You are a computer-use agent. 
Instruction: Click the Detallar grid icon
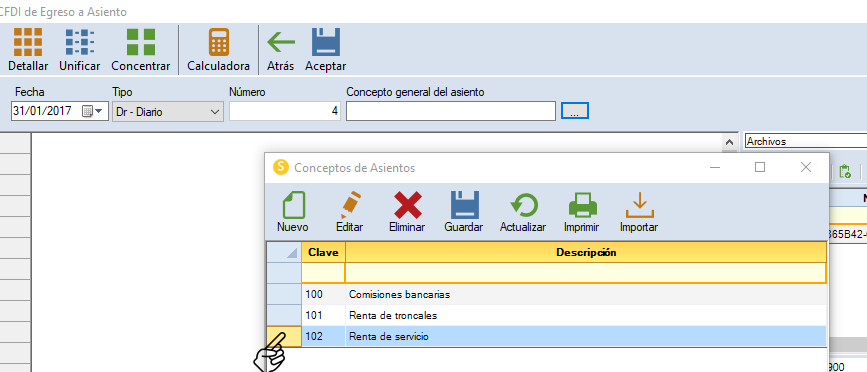coord(28,42)
